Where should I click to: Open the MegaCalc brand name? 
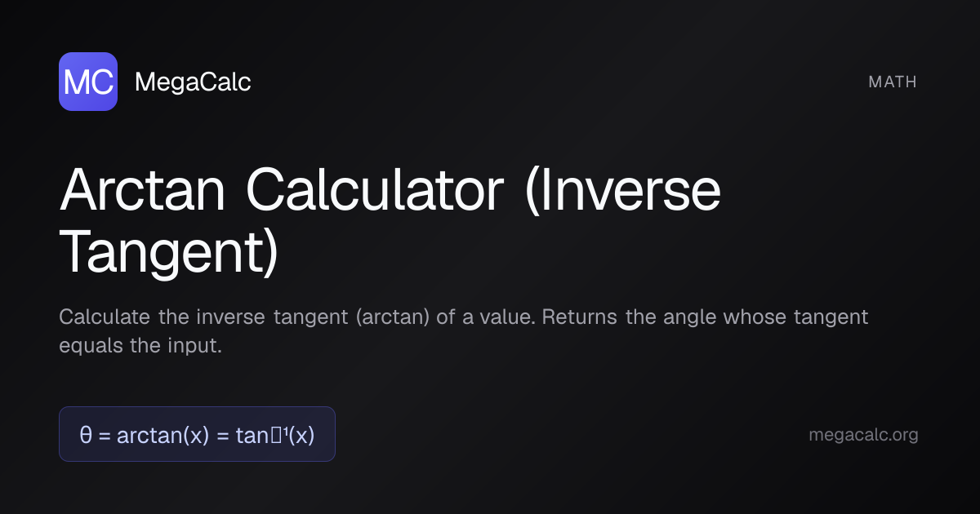pyautogui.click(x=193, y=82)
